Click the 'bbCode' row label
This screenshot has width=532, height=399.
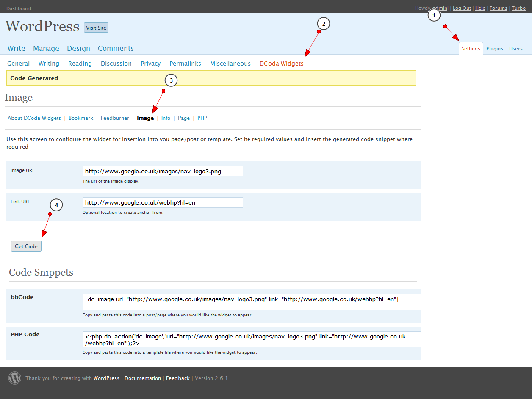22,297
